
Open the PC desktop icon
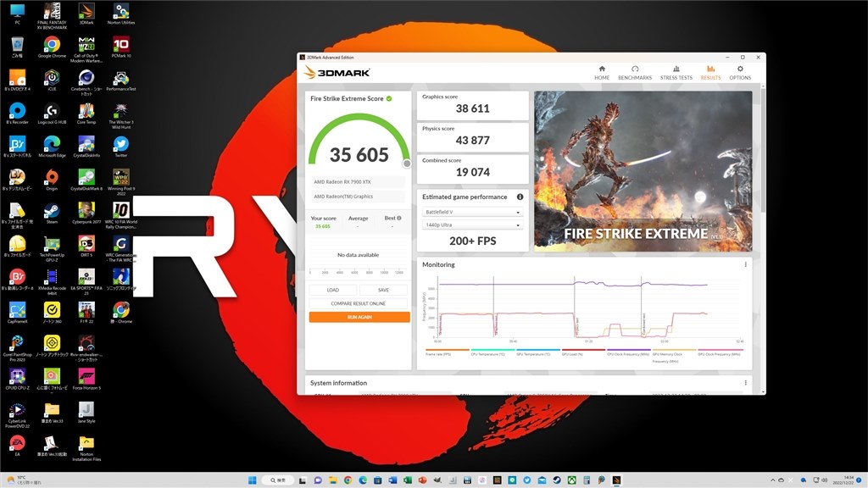(17, 14)
